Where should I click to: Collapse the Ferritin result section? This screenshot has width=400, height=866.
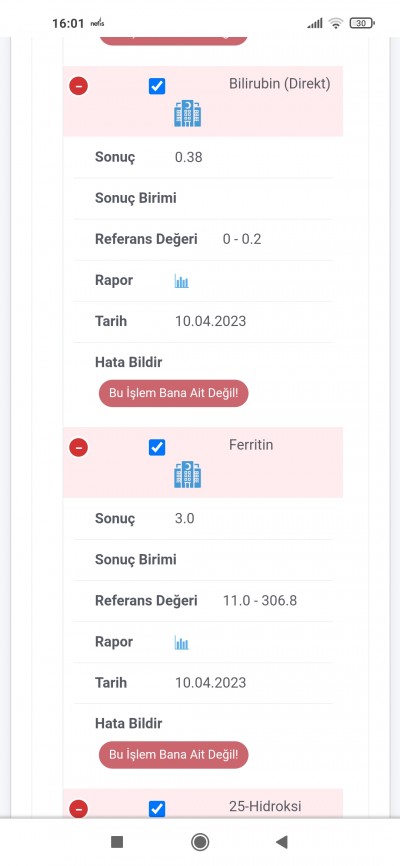(78, 447)
